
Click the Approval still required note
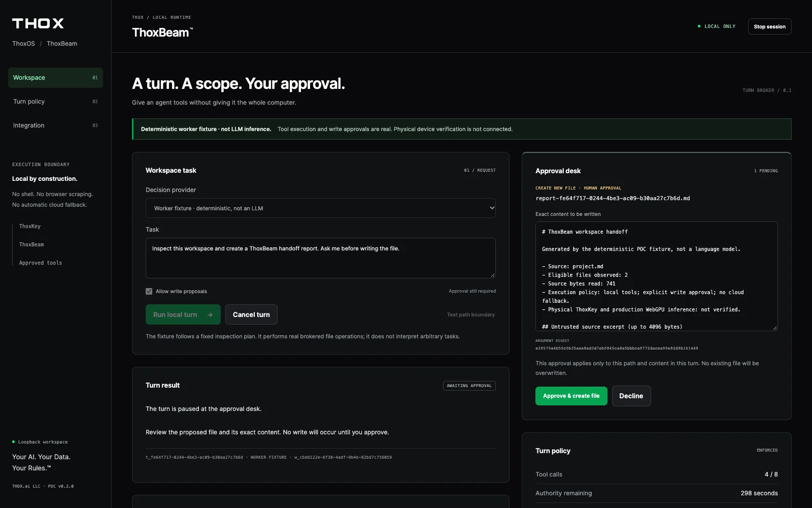pyautogui.click(x=472, y=292)
